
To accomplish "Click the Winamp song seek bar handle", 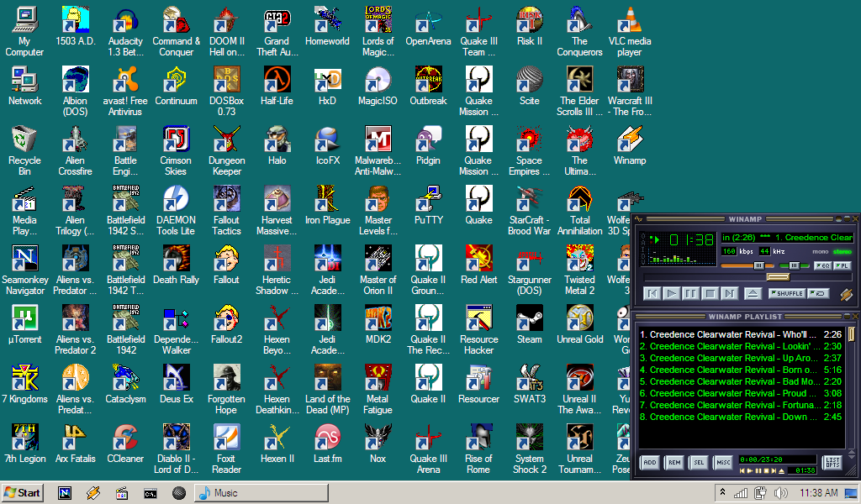I will pos(778,276).
